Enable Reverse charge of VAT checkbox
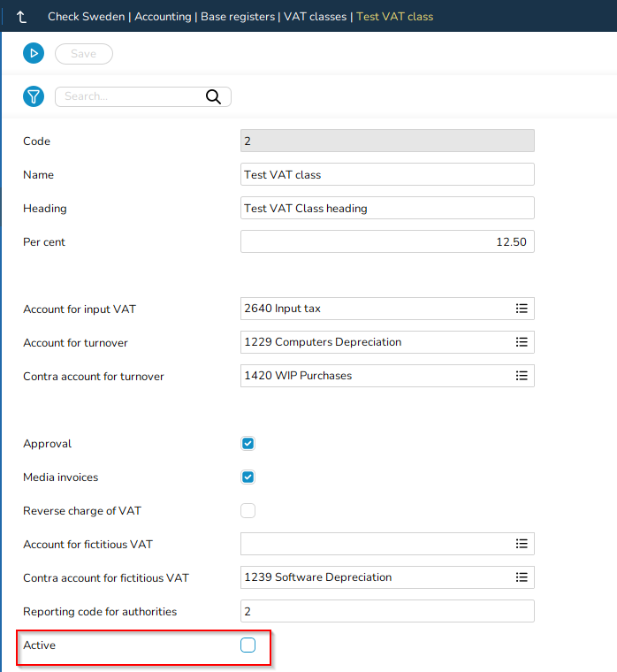This screenshot has height=672, width=617. click(x=248, y=511)
